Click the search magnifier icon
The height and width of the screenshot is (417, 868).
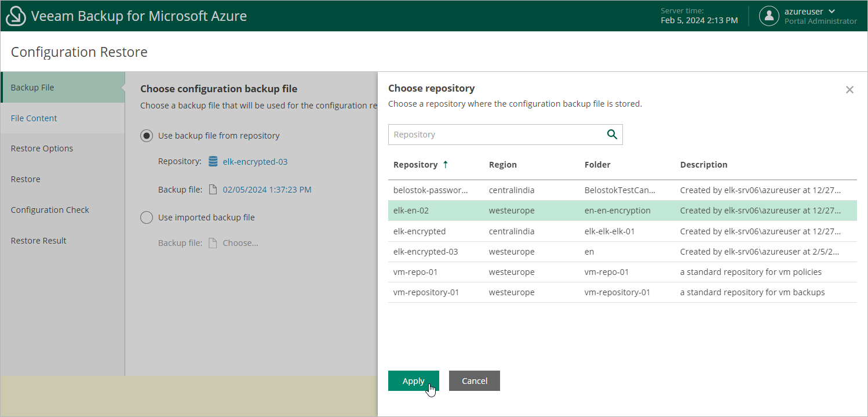[x=612, y=135]
